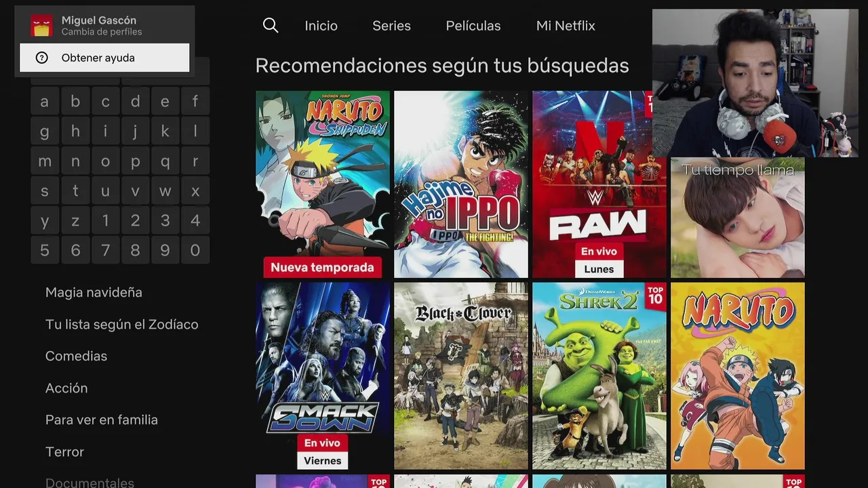868x488 pixels.
Task: Select number 8 key
Action: click(135, 251)
